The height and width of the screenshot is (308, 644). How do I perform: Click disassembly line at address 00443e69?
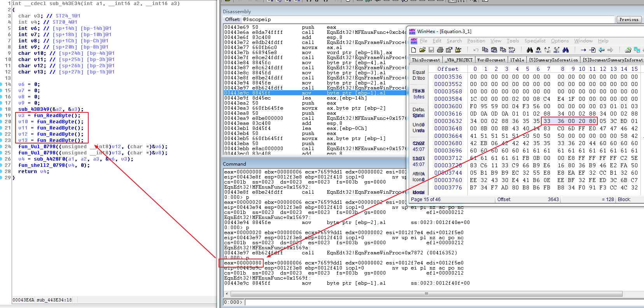(x=315, y=27)
